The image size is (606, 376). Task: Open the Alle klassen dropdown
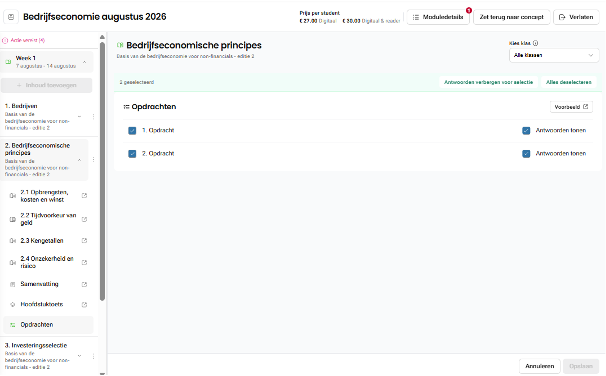tap(554, 55)
